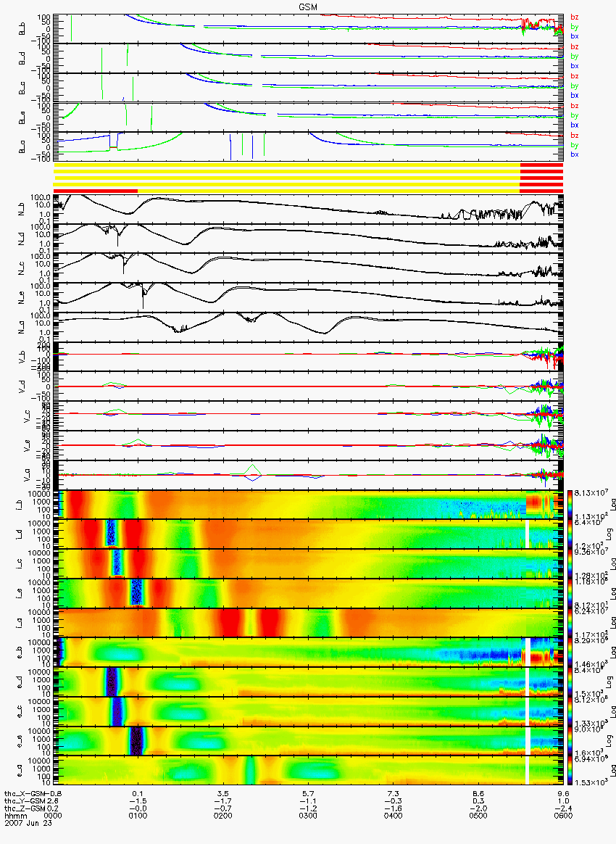616x844 pixels.
Task: Click the blue dropout in i_e spectrogram
Action: 137,592
